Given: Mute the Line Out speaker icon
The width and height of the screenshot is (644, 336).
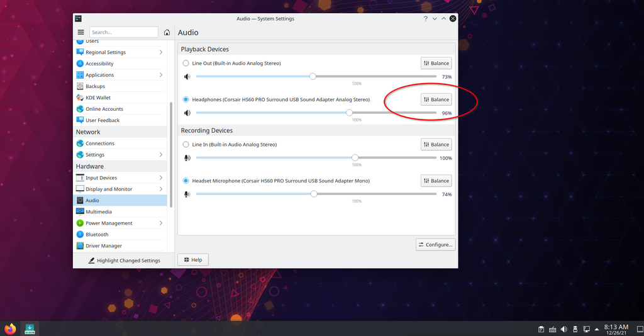Looking at the screenshot, I should tap(187, 77).
